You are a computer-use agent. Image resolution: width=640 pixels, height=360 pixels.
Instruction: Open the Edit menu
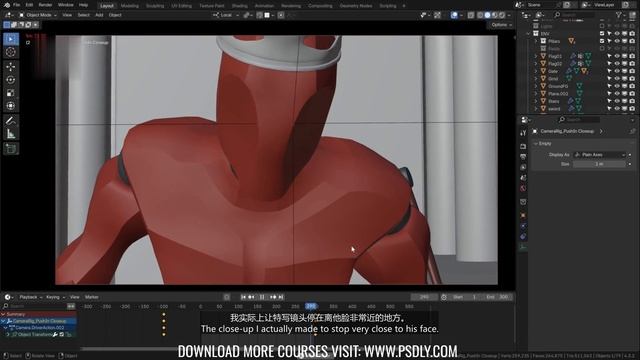(29, 5)
